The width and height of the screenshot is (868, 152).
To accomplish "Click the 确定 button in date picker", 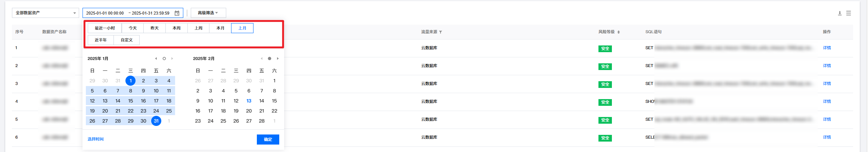I will [268, 139].
